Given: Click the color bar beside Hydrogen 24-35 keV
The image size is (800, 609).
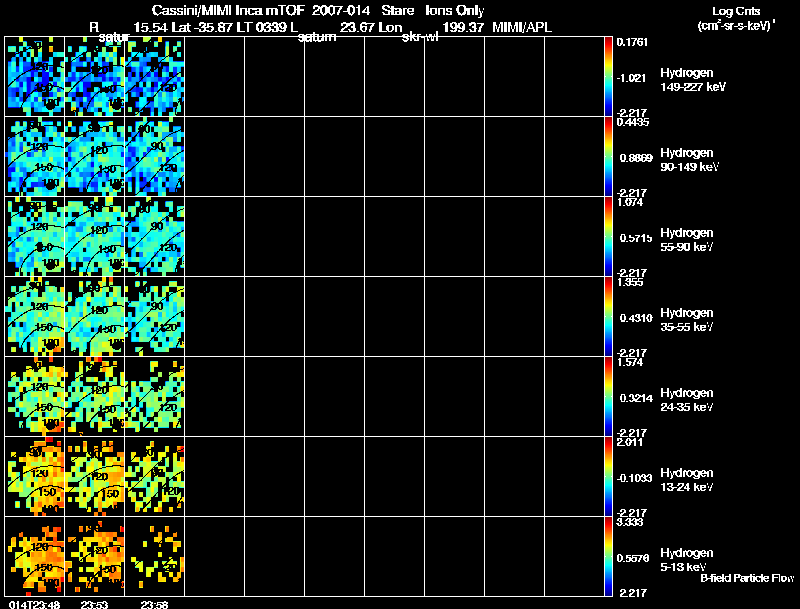Looking at the screenshot, I should [608, 396].
